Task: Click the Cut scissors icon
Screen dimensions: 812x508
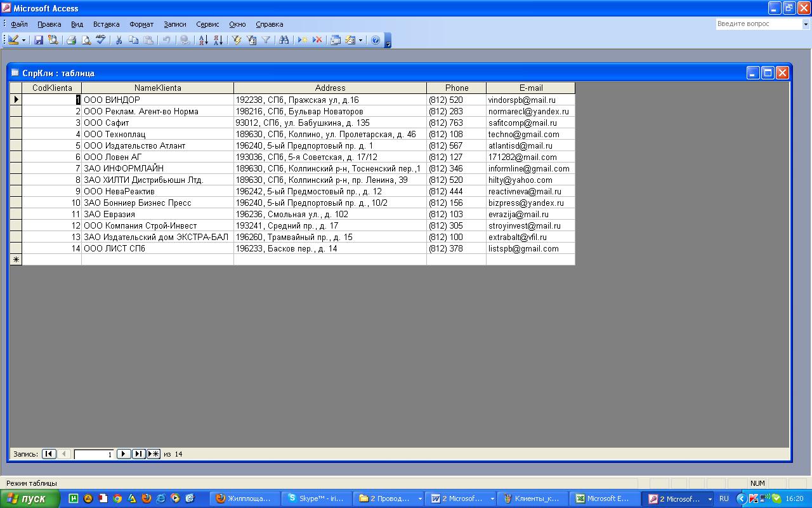Action: (119, 40)
